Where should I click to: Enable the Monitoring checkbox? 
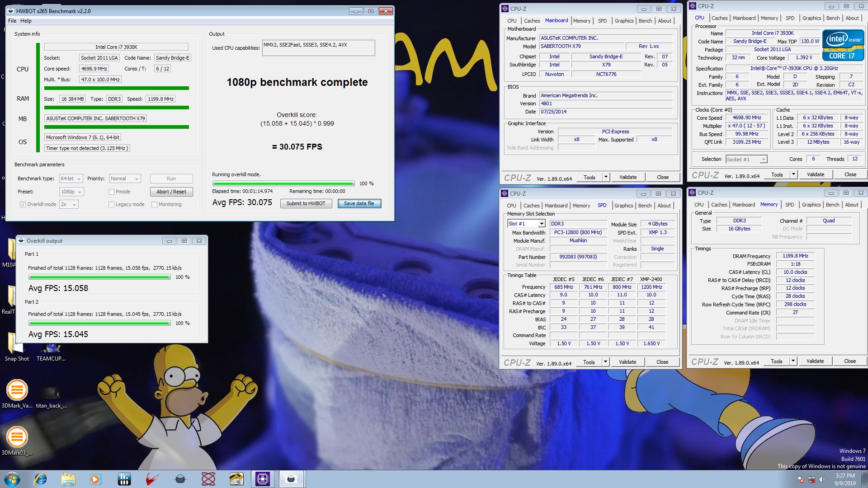pos(154,204)
